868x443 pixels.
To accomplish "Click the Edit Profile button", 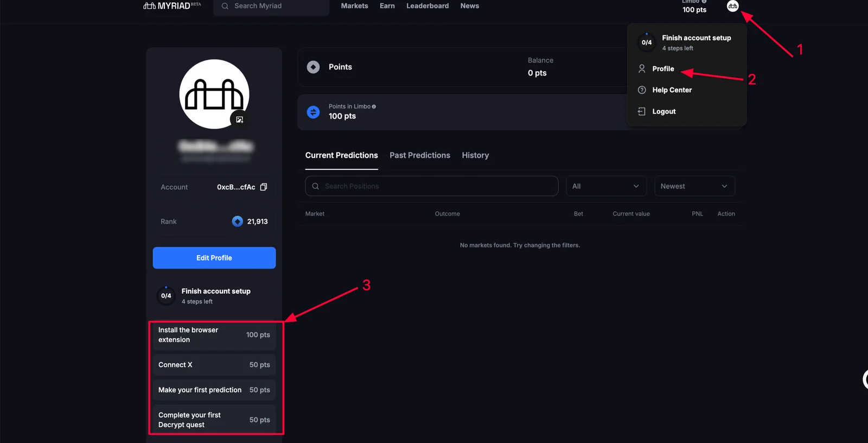I will tap(214, 258).
